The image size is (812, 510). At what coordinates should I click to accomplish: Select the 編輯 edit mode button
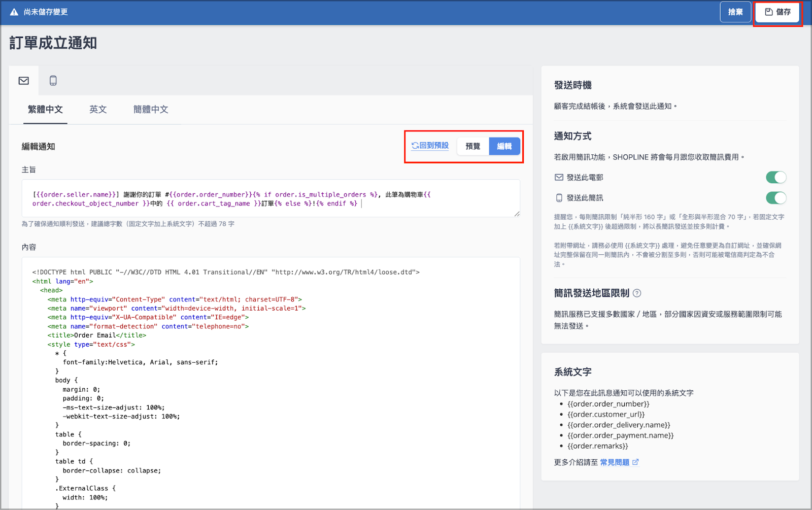[504, 146]
